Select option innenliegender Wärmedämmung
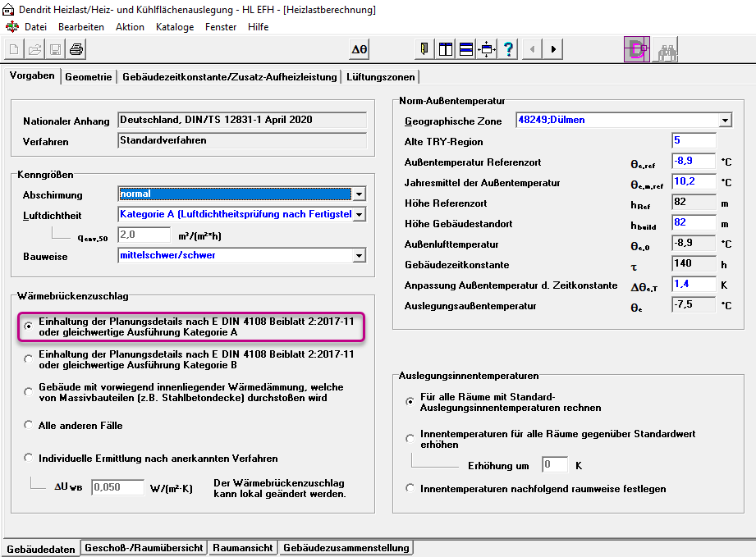 29,392
